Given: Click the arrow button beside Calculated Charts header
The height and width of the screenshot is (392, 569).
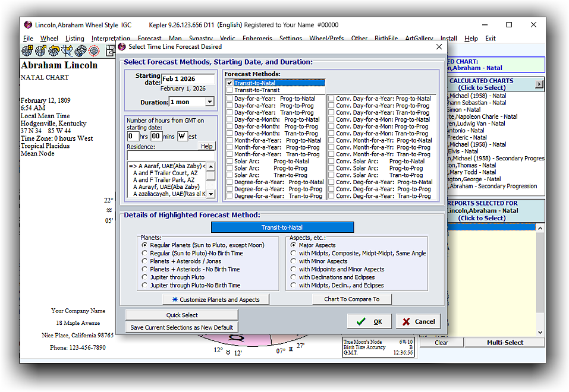Looking at the screenshot, I should (x=539, y=84).
